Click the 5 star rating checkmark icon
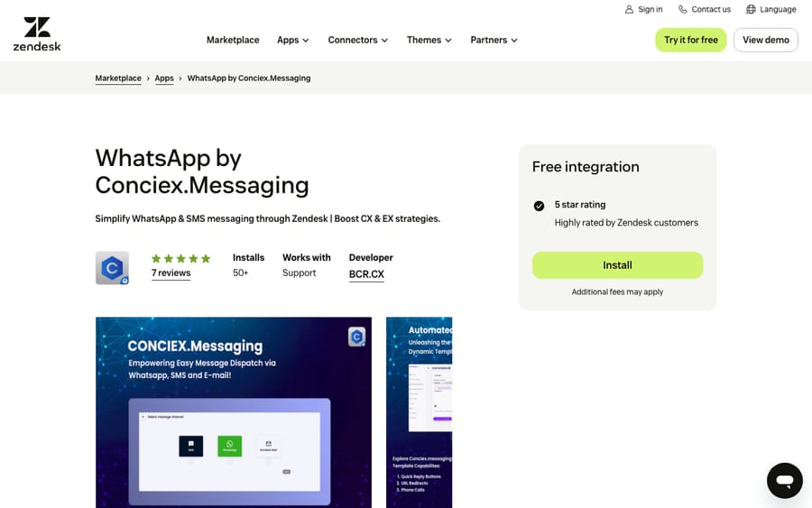812x508 pixels. 539,206
